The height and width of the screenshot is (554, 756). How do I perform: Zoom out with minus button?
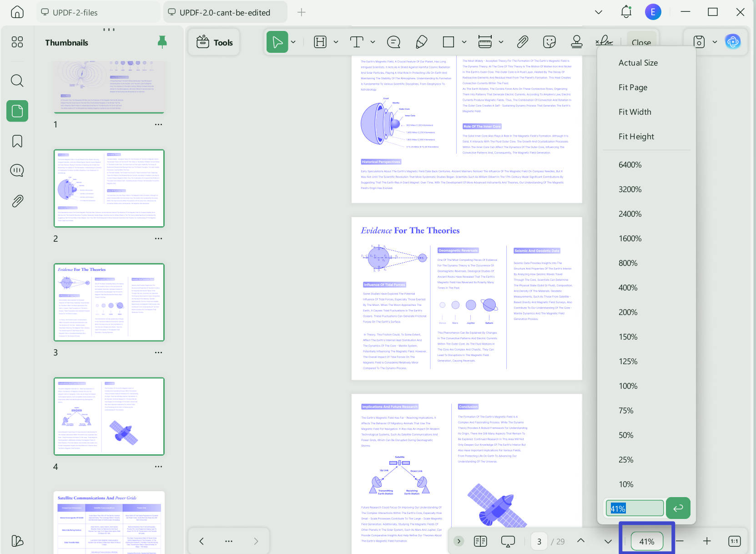point(680,541)
